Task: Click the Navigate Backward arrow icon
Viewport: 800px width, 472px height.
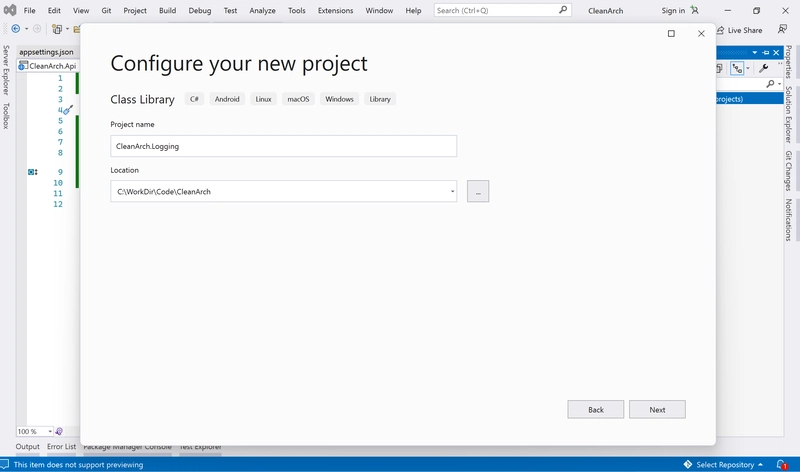Action: [16, 29]
